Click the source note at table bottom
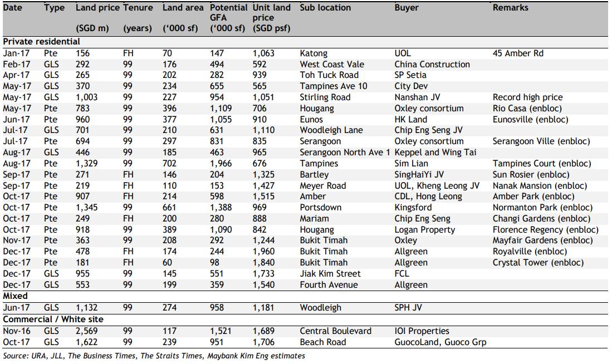This screenshot has height=364, width=612. pyautogui.click(x=154, y=356)
